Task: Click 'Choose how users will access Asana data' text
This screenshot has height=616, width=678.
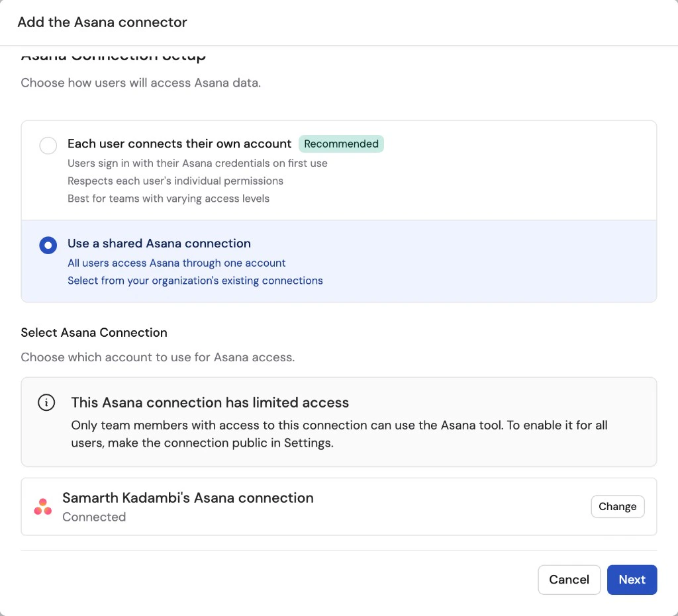Action: tap(141, 83)
